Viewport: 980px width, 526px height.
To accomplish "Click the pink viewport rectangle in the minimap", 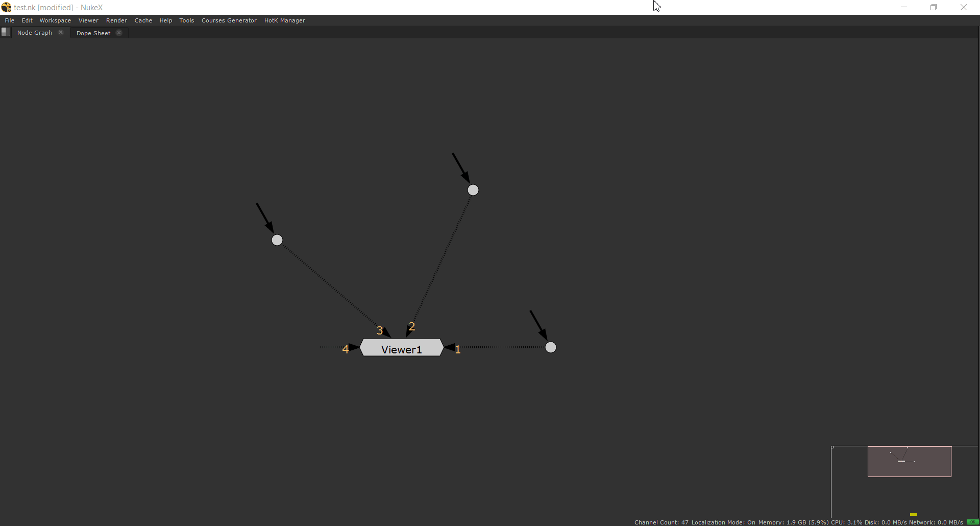I will click(909, 461).
